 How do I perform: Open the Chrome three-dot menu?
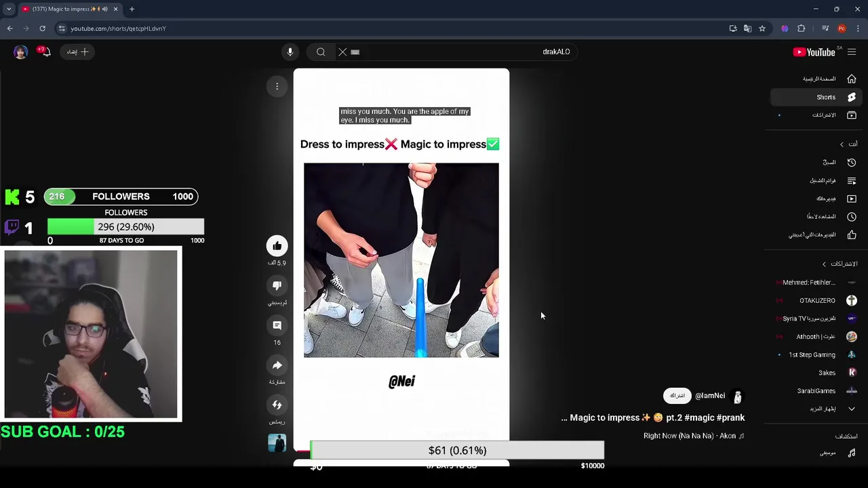click(858, 28)
